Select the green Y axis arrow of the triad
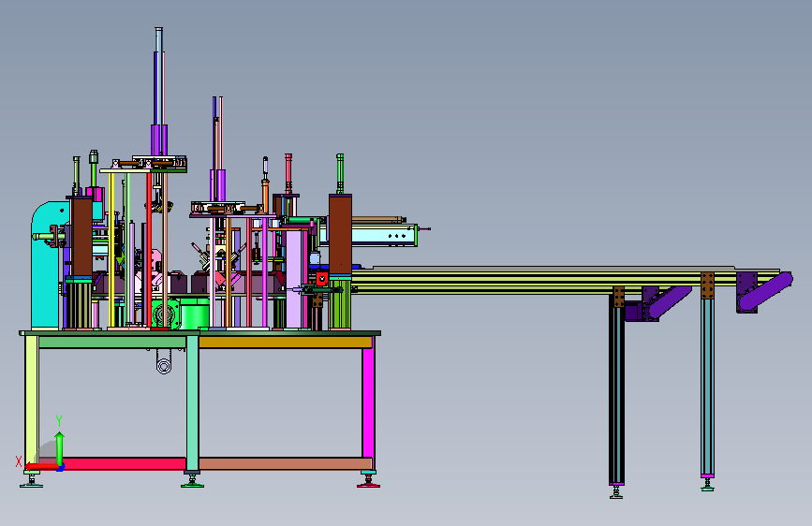This screenshot has height=526, width=812. click(x=60, y=448)
